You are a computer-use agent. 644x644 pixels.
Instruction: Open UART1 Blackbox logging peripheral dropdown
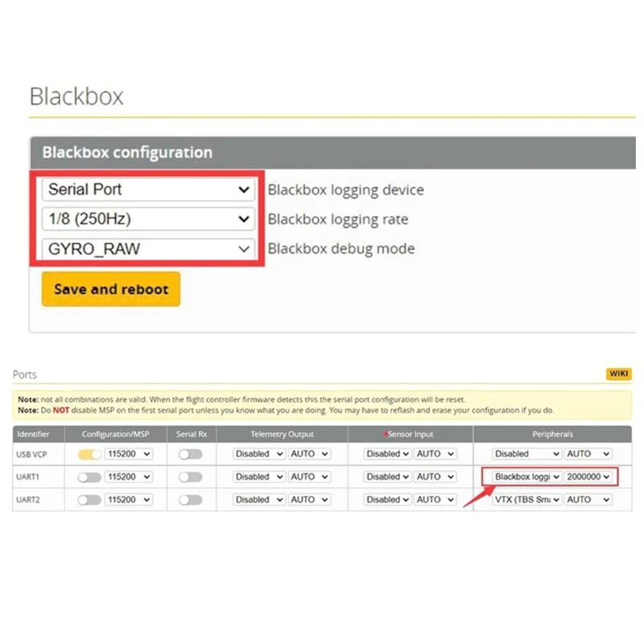[527, 477]
